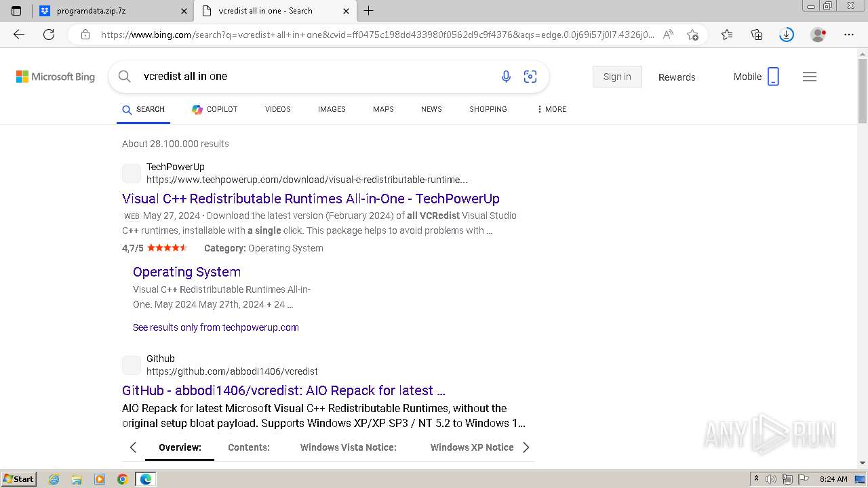Open a new browser tab
This screenshot has height=488, width=868.
coord(369,11)
